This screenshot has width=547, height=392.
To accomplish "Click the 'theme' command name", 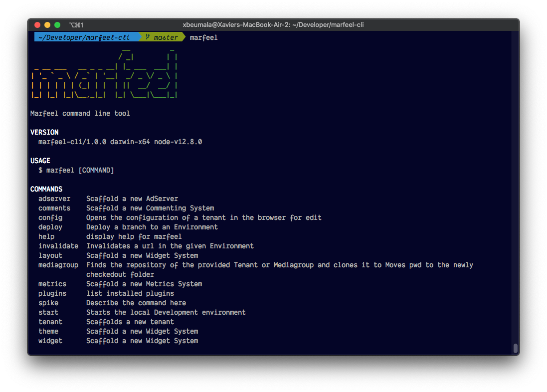I will pos(48,331).
